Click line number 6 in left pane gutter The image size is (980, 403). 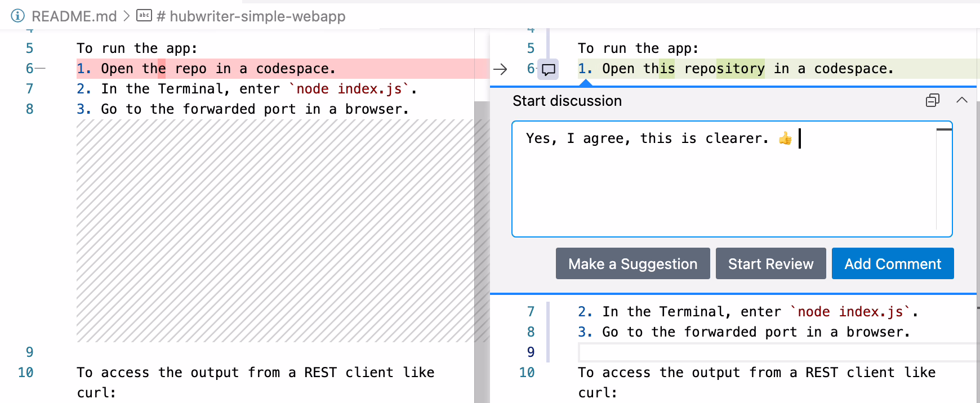(x=30, y=69)
